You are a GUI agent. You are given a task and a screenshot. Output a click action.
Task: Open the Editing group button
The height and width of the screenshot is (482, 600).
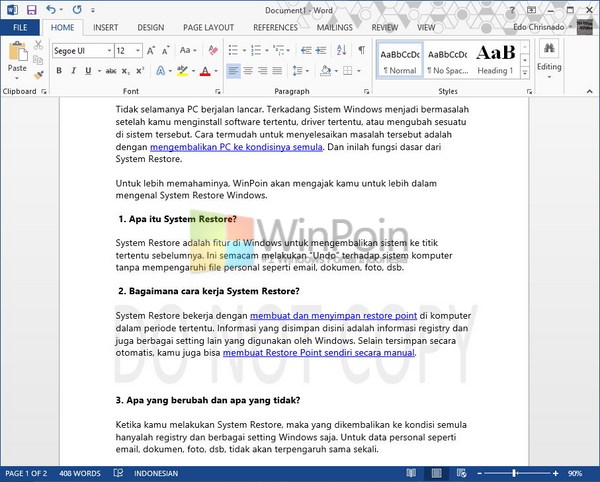(x=549, y=59)
